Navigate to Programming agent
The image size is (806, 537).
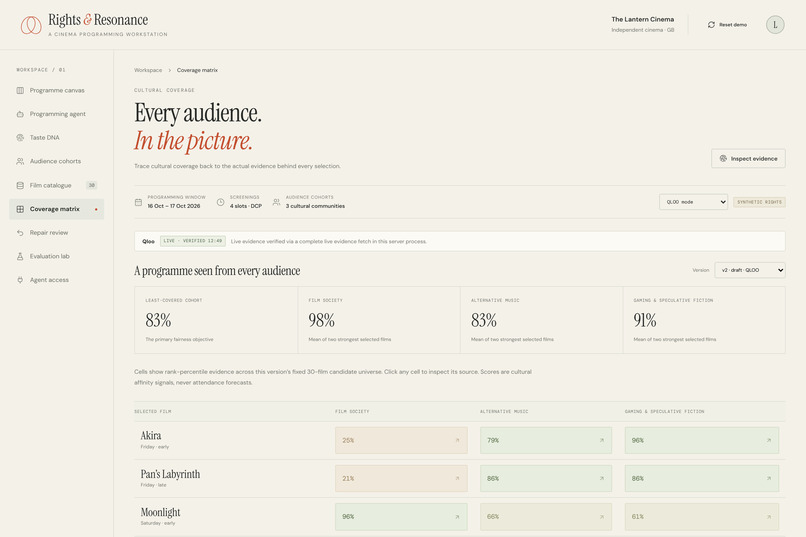pos(57,114)
